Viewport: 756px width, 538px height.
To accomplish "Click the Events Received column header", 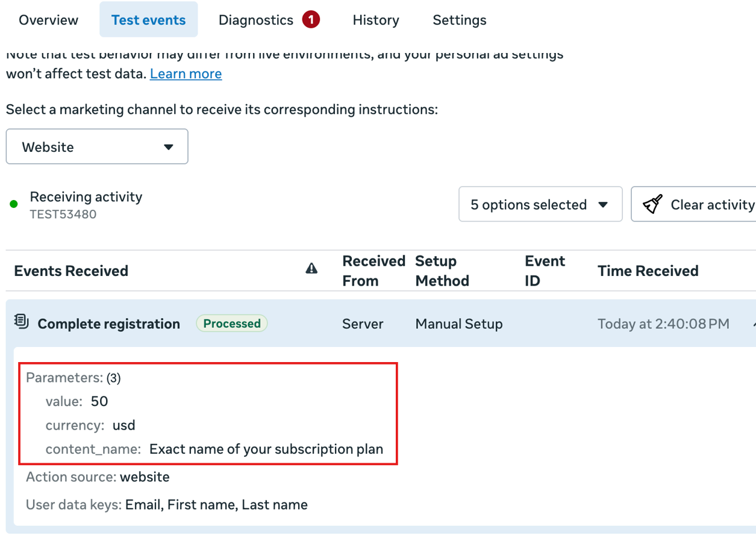I will 71,271.
